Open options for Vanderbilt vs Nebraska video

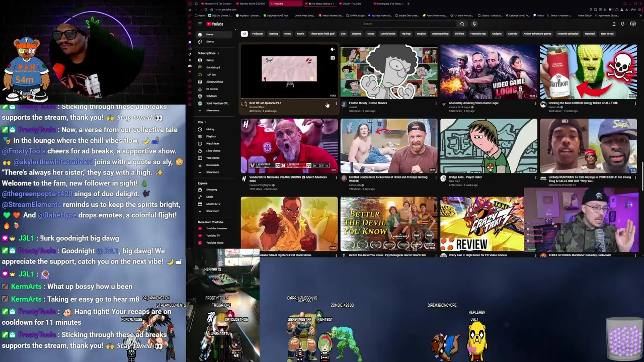pos(336,178)
